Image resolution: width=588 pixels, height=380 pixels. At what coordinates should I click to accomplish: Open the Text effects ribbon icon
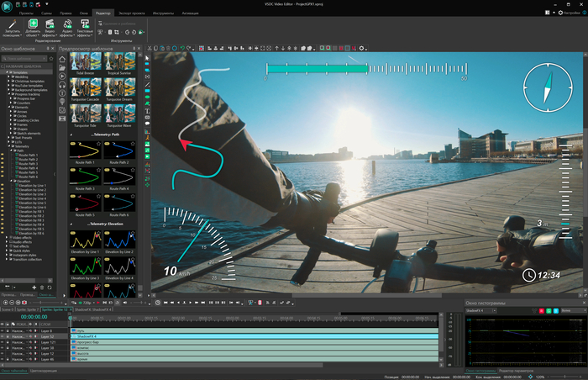(x=85, y=28)
